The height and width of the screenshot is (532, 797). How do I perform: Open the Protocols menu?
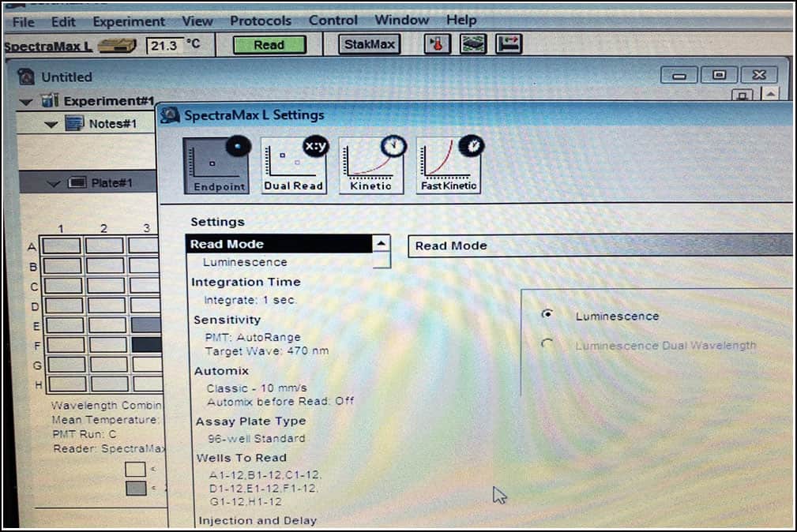(261, 21)
